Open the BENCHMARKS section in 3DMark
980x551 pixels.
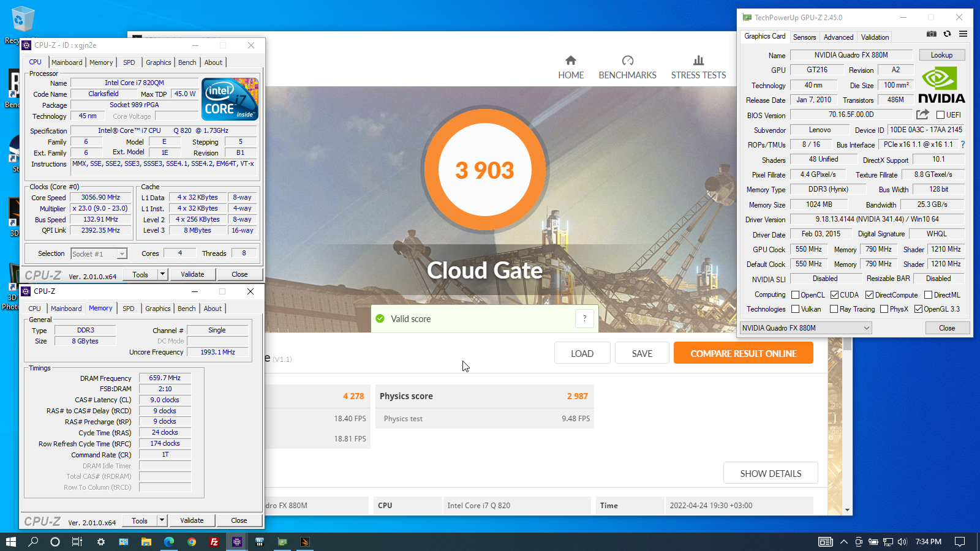627,67
